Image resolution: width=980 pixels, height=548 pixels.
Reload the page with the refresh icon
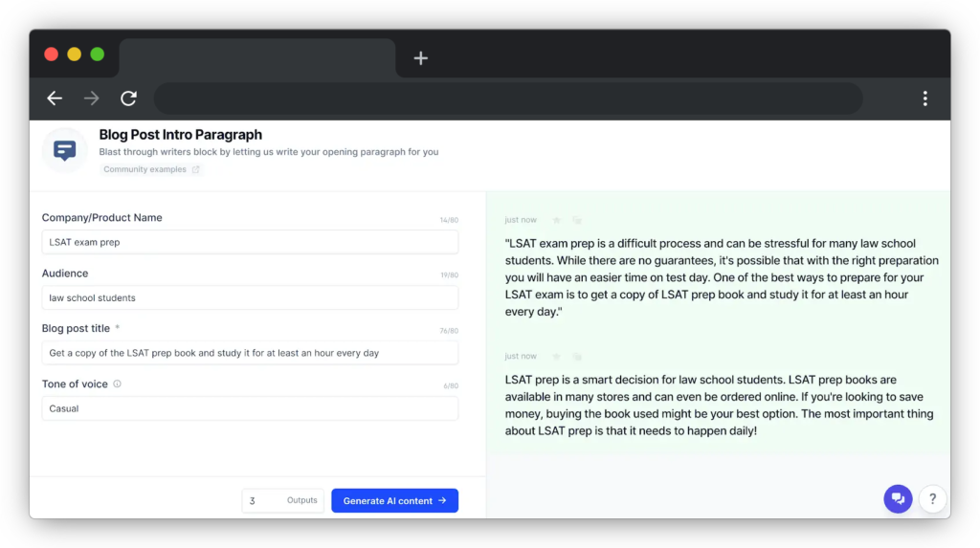[129, 99]
